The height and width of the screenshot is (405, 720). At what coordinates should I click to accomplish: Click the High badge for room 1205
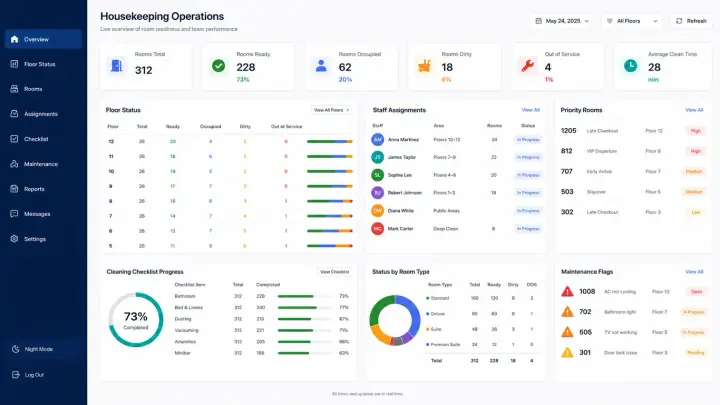click(696, 131)
